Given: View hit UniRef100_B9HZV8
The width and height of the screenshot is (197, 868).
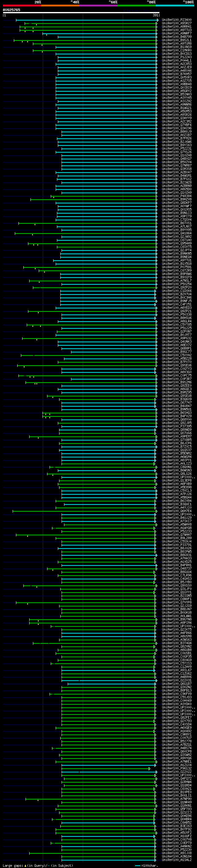Looking at the screenshot, I should pyautogui.click(x=176, y=200).
